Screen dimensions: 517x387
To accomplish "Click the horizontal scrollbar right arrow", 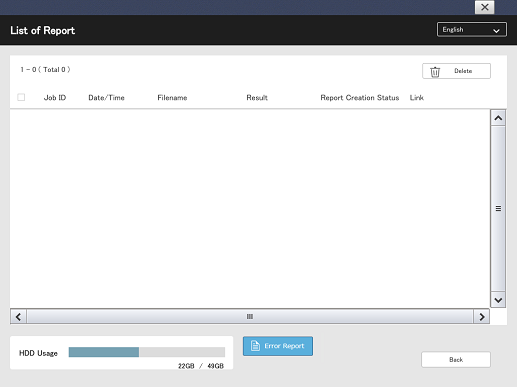I will click(482, 316).
